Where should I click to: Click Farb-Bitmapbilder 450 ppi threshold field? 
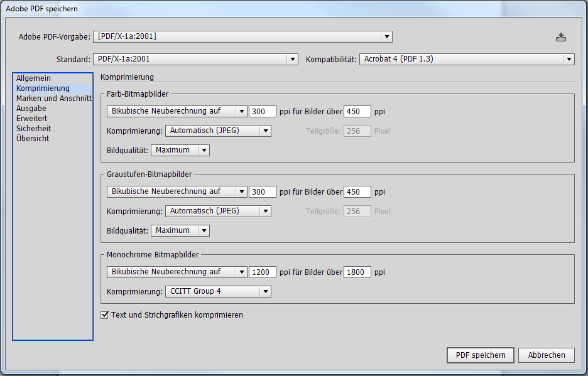[x=357, y=111]
